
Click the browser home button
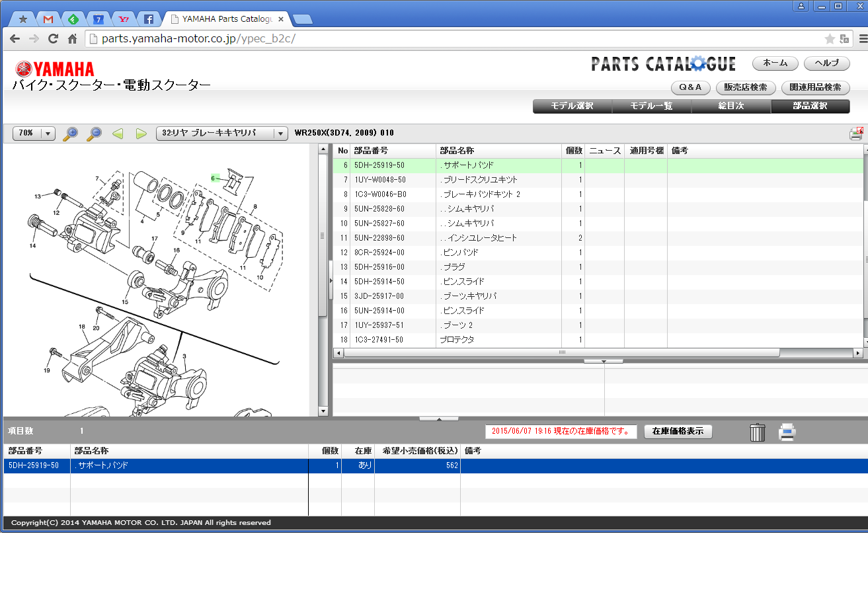pos(73,38)
